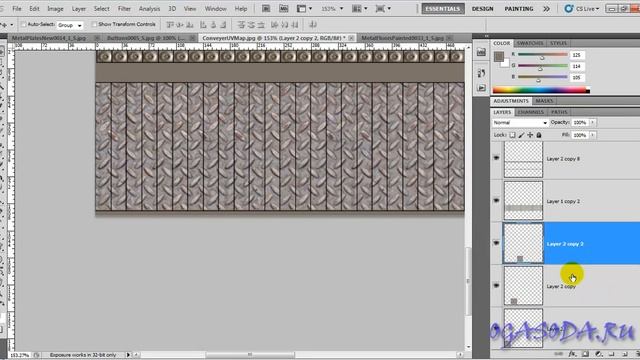Screen dimensions: 640x360
Task: Click Create adjustment layer icon
Action: tap(598, 354)
